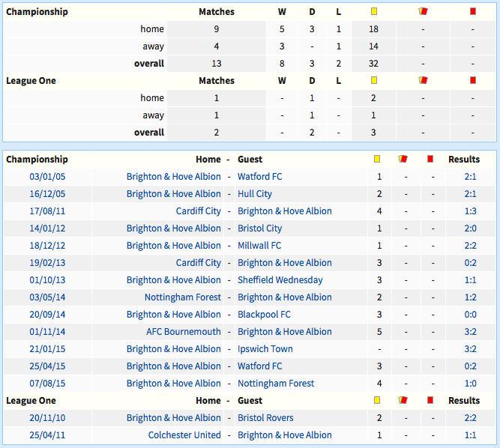500x448 pixels.
Task: Open the 25/04/11 League One match date
Action: [47, 435]
